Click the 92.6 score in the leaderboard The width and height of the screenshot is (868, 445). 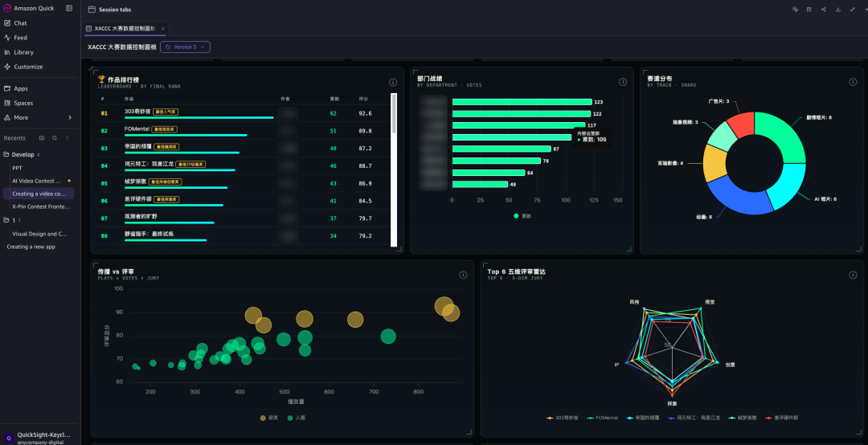[366, 113]
